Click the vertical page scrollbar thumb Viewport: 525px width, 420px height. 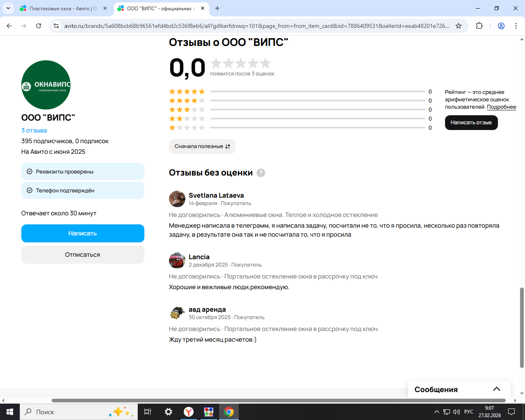(522, 328)
